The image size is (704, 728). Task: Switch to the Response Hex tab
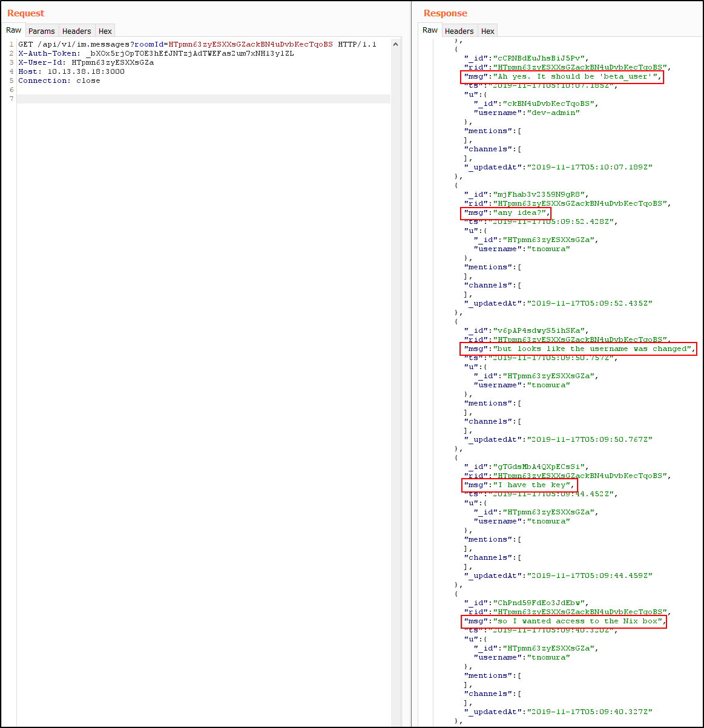pyautogui.click(x=488, y=31)
